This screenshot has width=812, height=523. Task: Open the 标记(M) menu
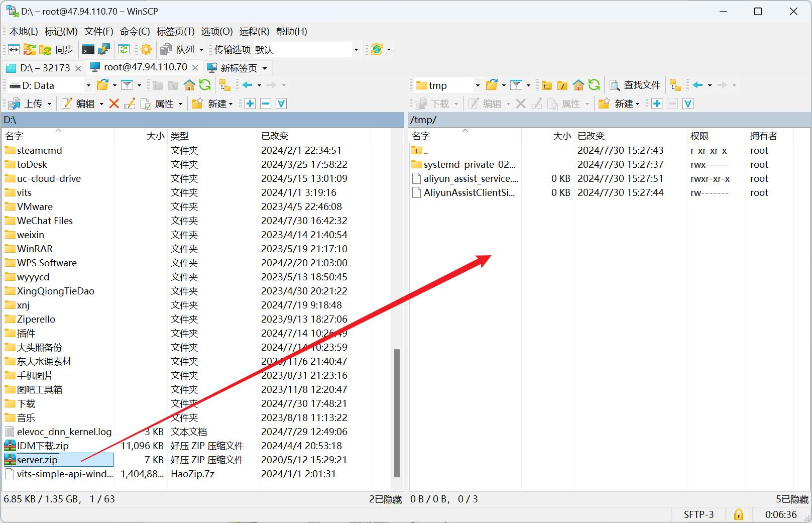coord(61,31)
